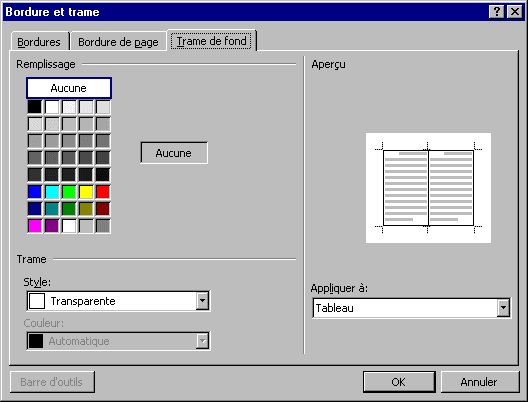The image size is (528, 402).
Task: Click the Tableau combo box field
Action: point(411,308)
